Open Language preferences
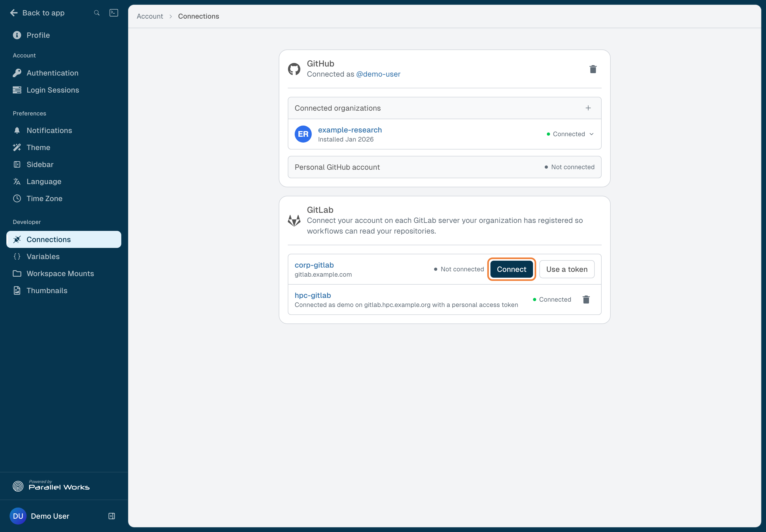The width and height of the screenshot is (766, 532). tap(64, 181)
